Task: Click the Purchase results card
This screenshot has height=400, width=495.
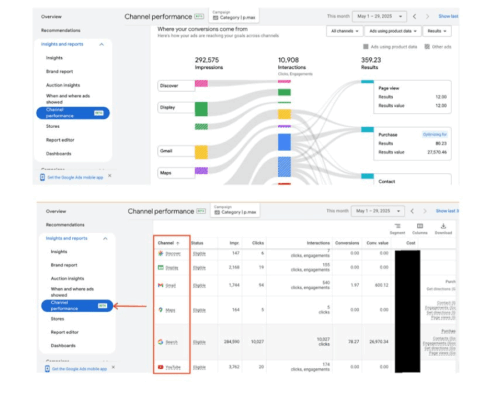Action: coord(412,144)
